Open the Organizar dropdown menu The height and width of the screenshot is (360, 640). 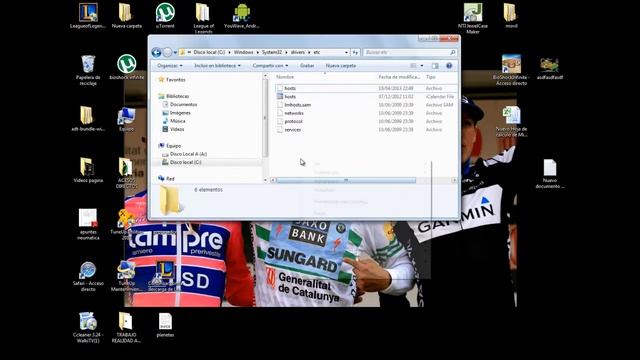pos(170,66)
